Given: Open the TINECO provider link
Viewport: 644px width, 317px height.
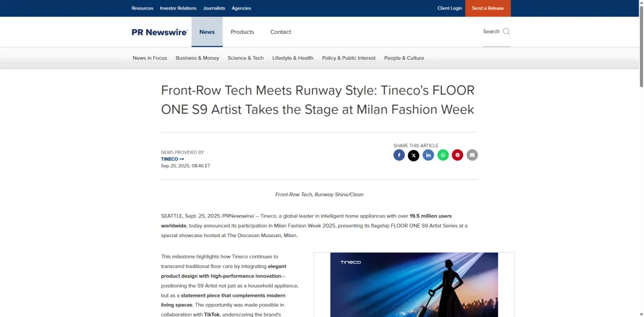Looking at the screenshot, I should pyautogui.click(x=172, y=159).
